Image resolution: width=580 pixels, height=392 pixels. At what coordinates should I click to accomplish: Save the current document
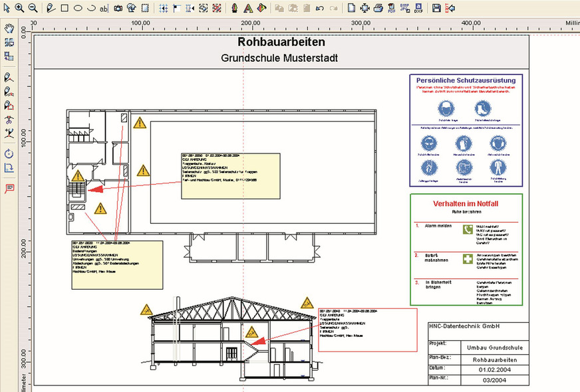pyautogui.click(x=436, y=7)
